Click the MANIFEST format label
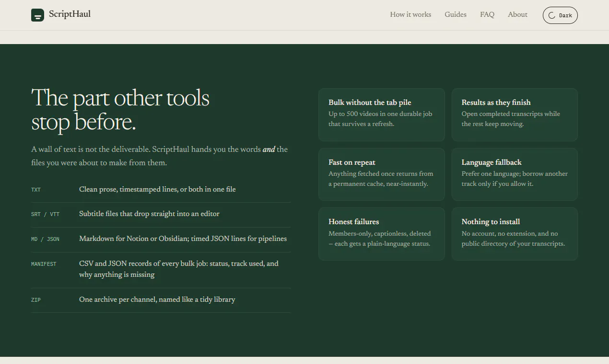 coord(44,264)
